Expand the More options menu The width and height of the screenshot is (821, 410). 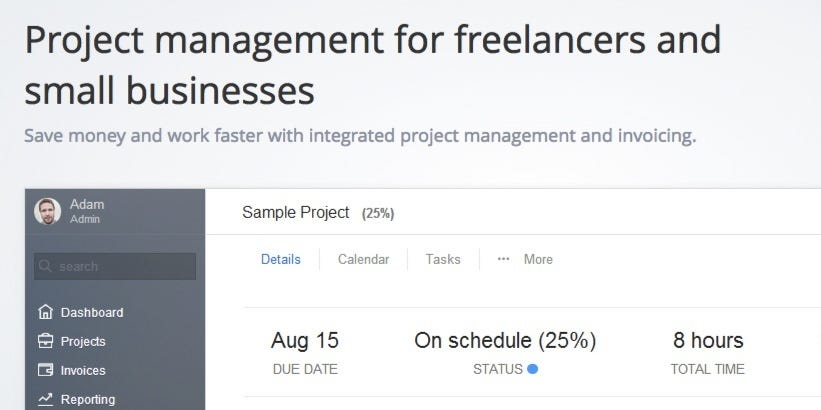537,259
